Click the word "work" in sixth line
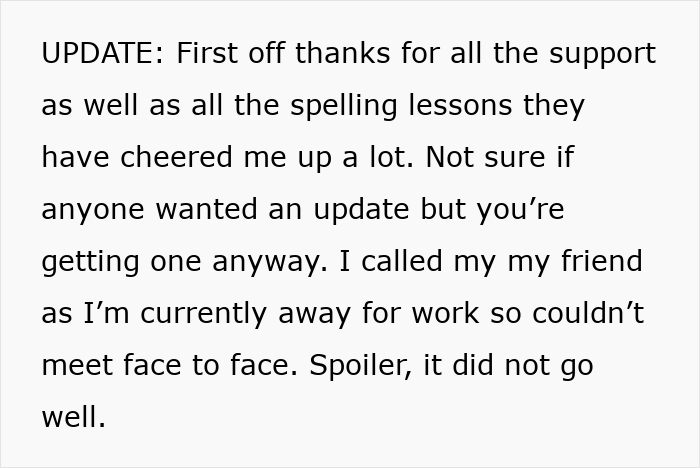Image resolution: width=700 pixels, height=468 pixels. coord(445,313)
